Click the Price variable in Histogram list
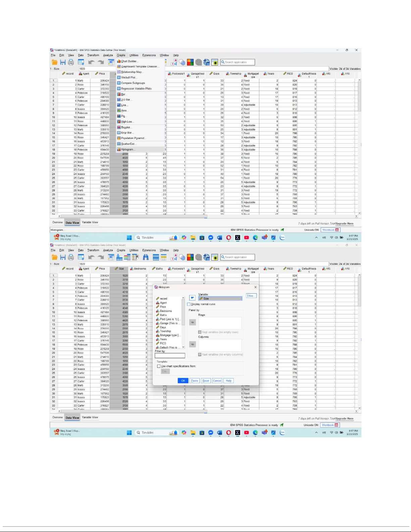 pyautogui.click(x=163, y=307)
